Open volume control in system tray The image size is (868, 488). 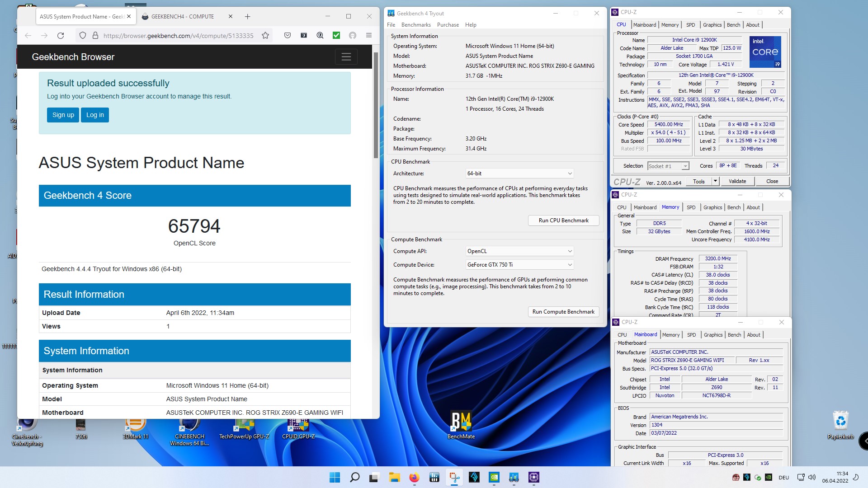[812, 477]
